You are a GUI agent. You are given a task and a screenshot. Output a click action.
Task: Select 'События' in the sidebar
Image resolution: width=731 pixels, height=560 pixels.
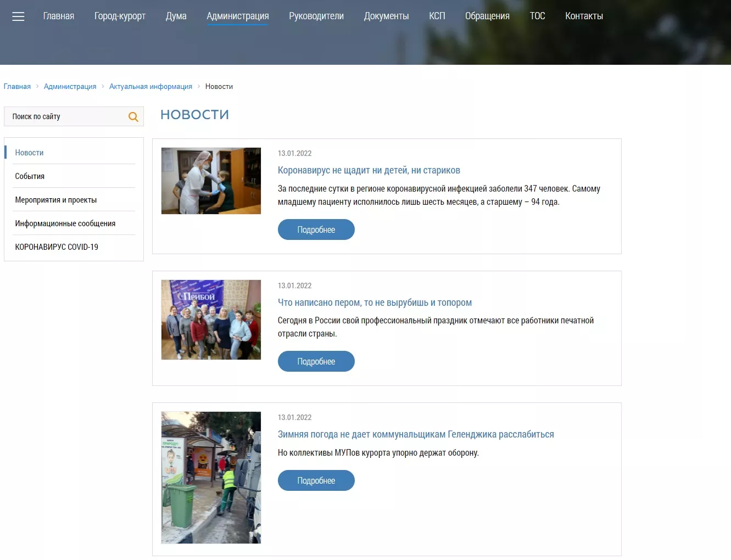30,176
